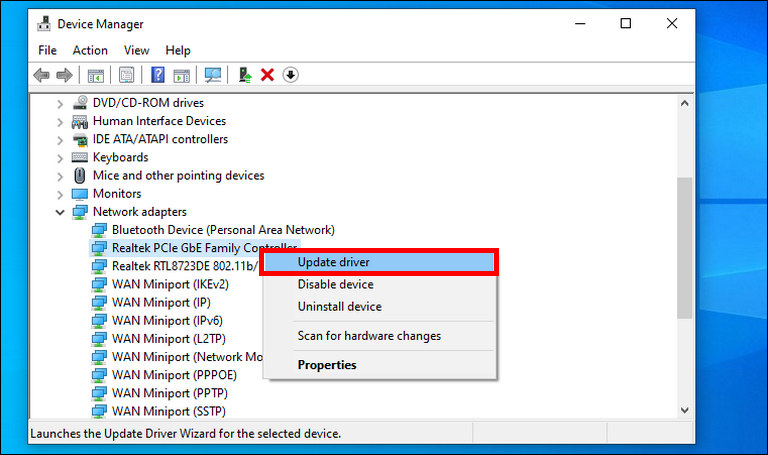This screenshot has height=455, width=768.
Task: Click the red X uninstall device icon
Action: point(267,75)
